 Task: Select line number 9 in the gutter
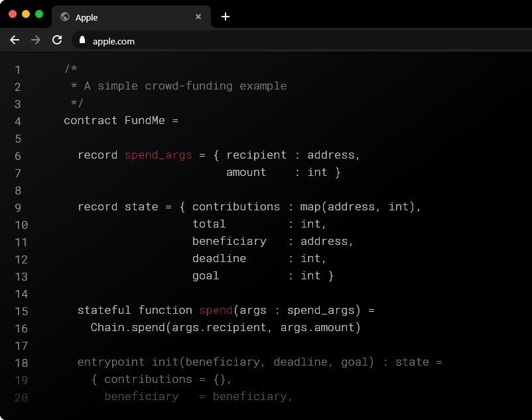[x=17, y=208]
